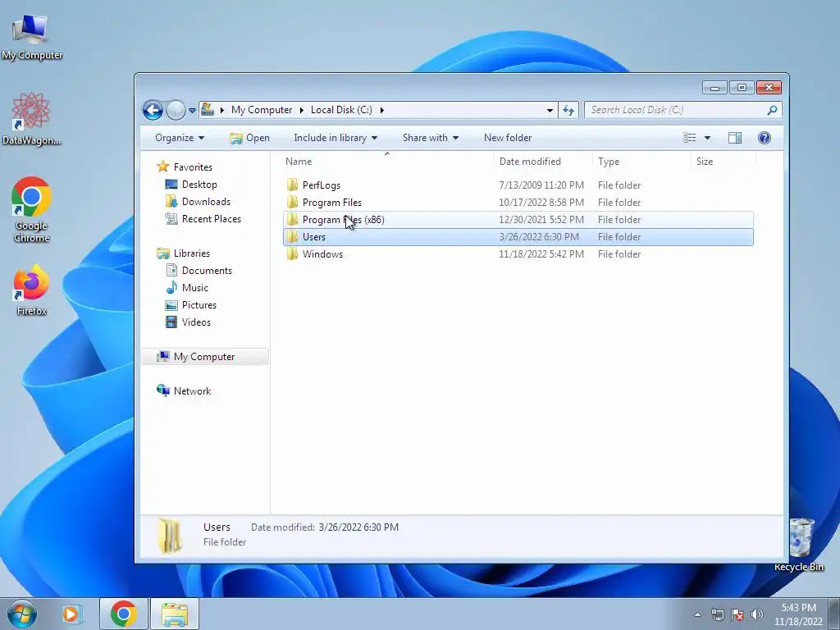This screenshot has width=840, height=630.
Task: Click Windows Media Player taskbar icon
Action: tap(71, 614)
